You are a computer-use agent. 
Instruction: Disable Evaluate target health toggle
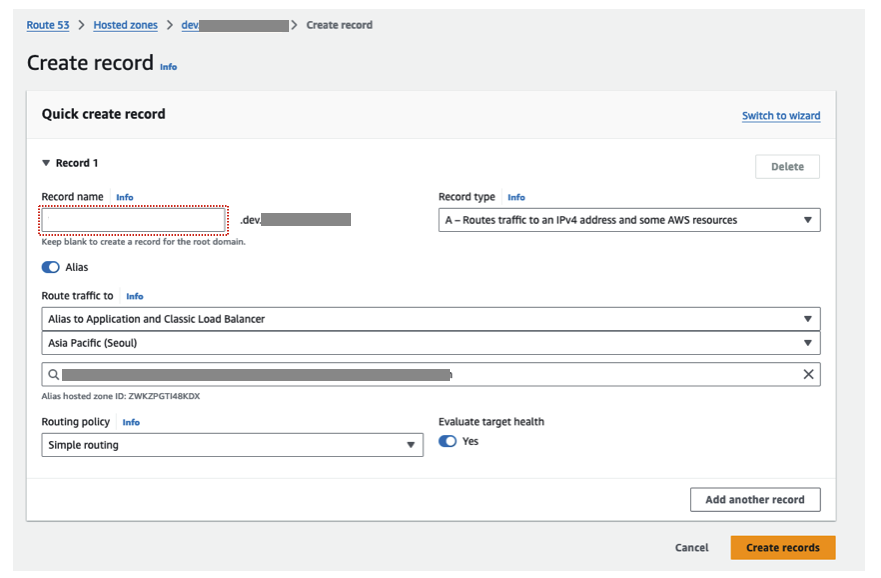click(x=448, y=442)
